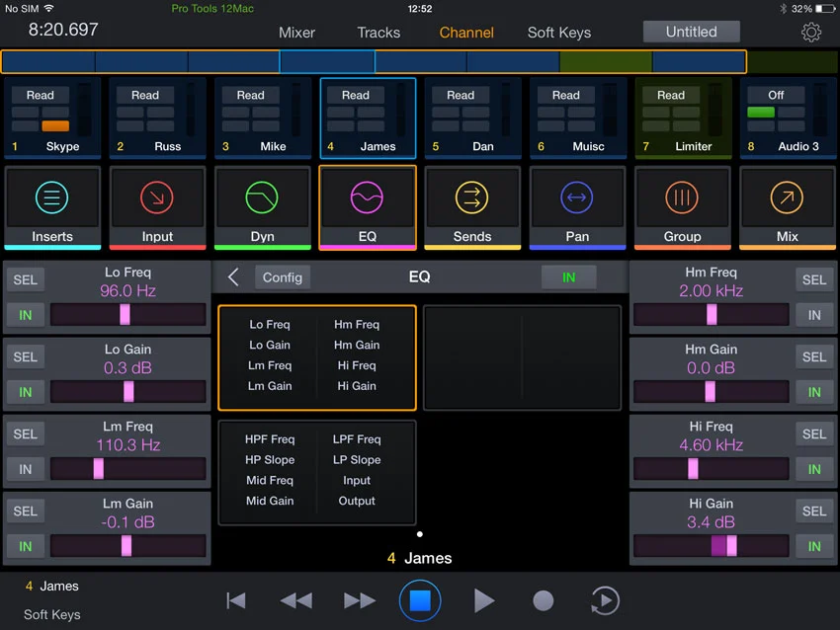Toggle IN for Hi Gain
The height and width of the screenshot is (630, 840).
coord(814,546)
